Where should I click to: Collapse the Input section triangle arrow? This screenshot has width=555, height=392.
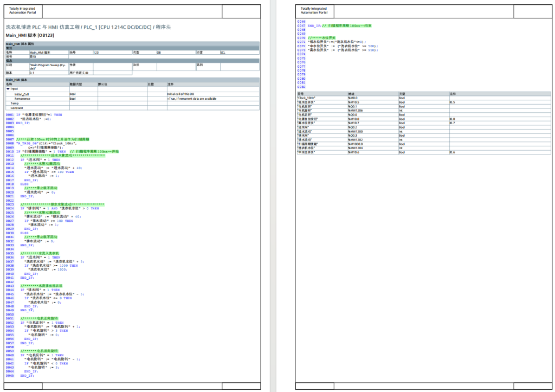(x=8, y=88)
